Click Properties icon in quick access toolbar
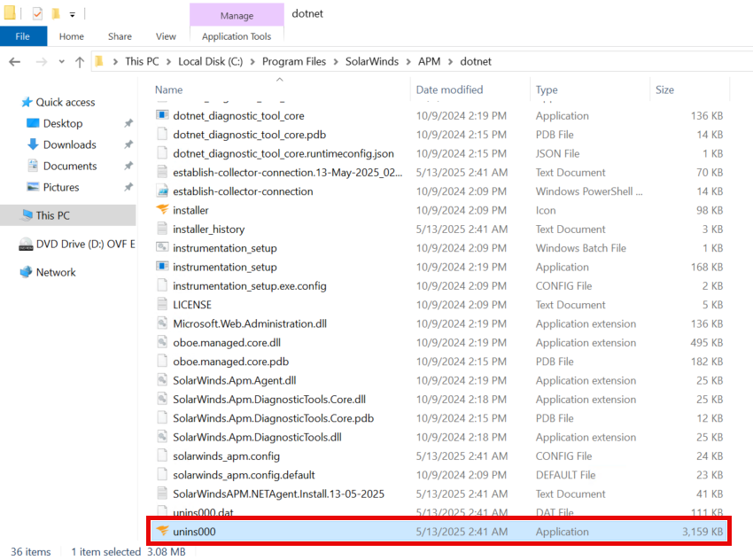The height and width of the screenshot is (560, 753). [x=37, y=13]
